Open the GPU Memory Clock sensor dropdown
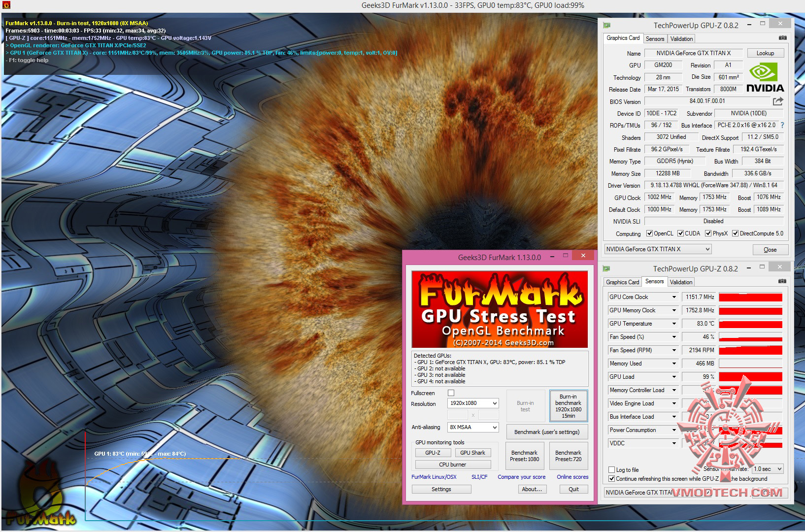 click(x=643, y=310)
